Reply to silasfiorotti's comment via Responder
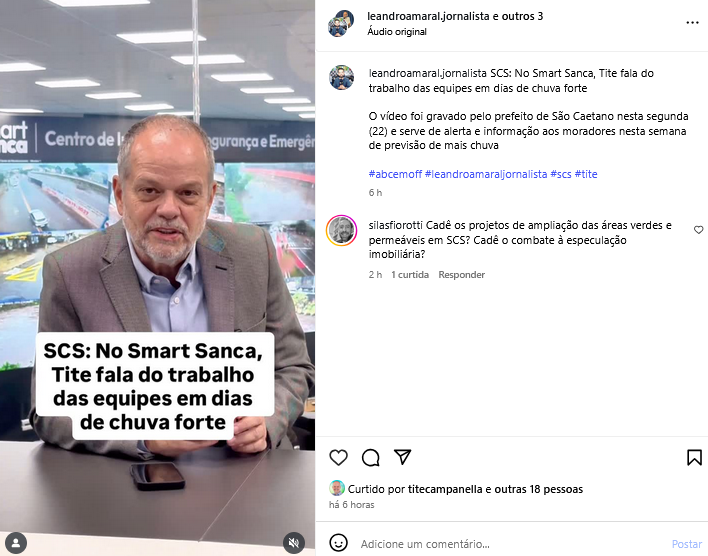Image resolution: width=708 pixels, height=556 pixels. (x=461, y=275)
